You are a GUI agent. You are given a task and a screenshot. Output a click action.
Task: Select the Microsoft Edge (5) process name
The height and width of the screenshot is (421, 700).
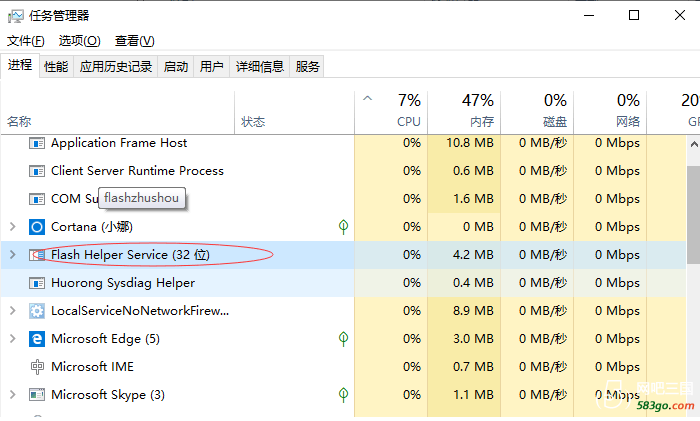pos(105,339)
